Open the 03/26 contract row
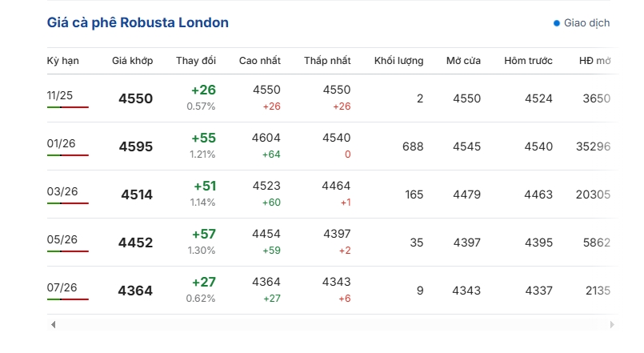The image size is (644, 353). click(x=60, y=191)
